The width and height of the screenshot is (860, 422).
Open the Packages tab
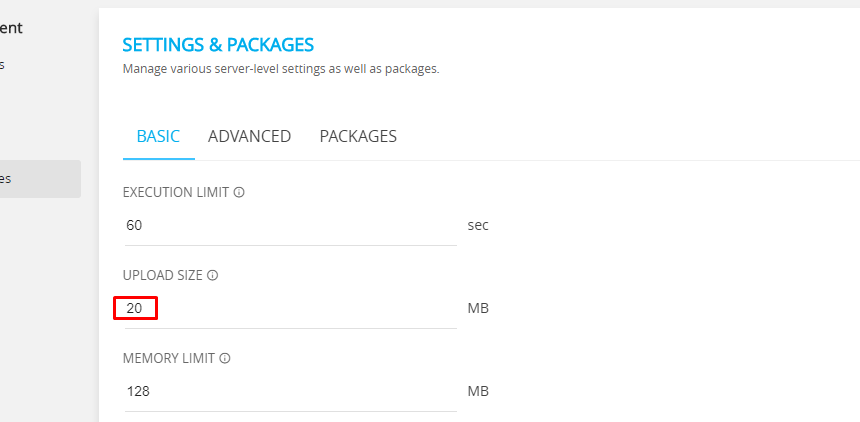click(358, 136)
